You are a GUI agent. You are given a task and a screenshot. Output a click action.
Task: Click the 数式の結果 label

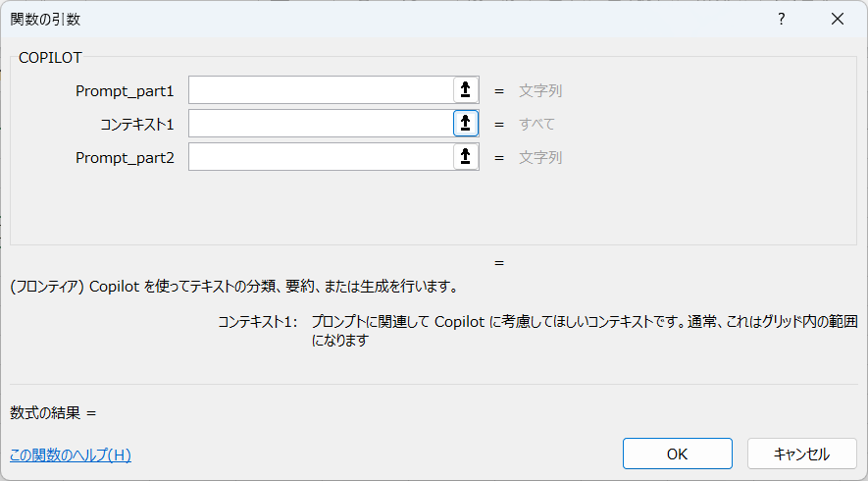click(45, 413)
